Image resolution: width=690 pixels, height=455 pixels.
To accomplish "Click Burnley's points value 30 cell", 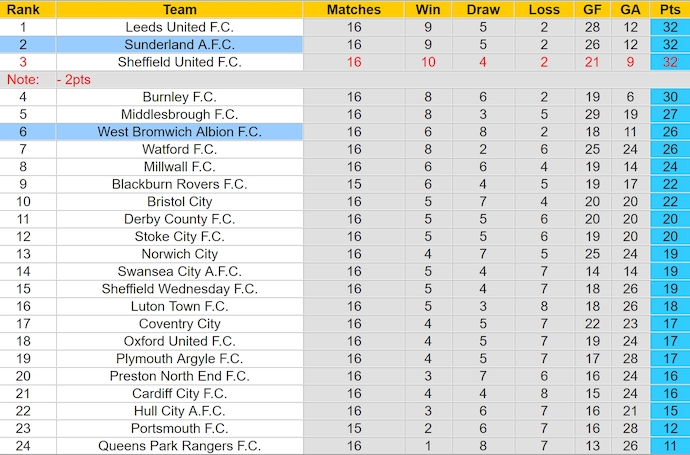I will click(669, 97).
